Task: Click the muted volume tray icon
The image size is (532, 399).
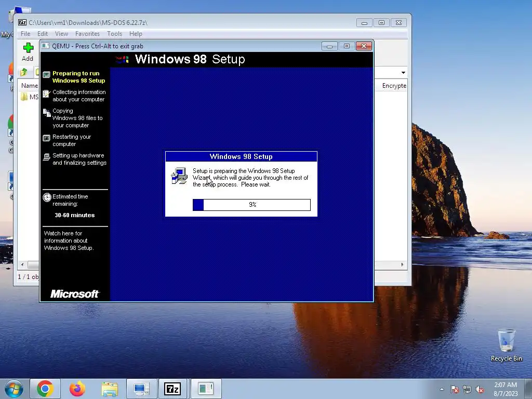Action: point(480,389)
